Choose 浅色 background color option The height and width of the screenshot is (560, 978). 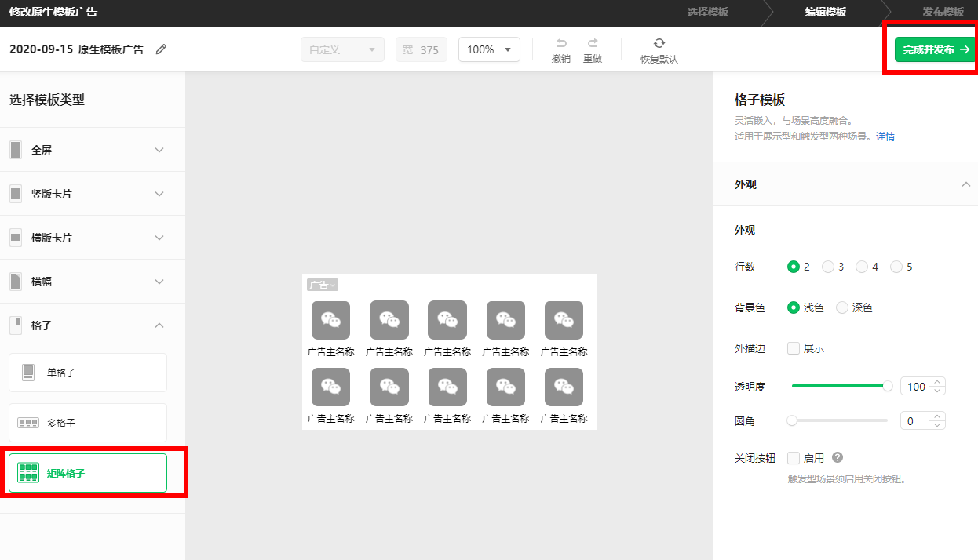[794, 307]
